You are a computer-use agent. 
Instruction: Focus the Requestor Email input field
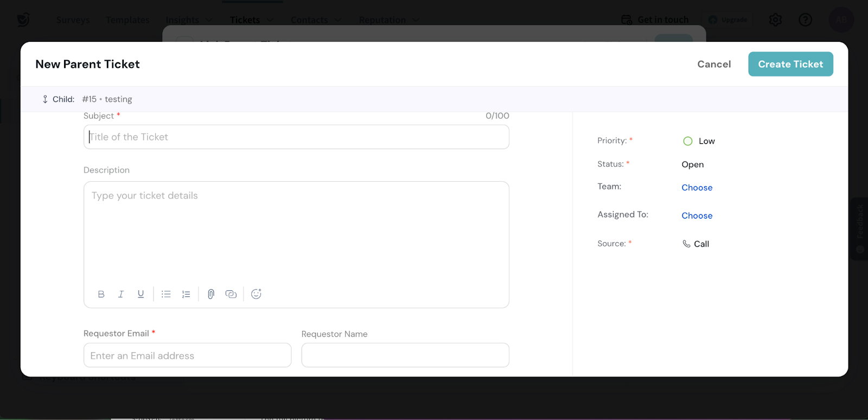187,355
